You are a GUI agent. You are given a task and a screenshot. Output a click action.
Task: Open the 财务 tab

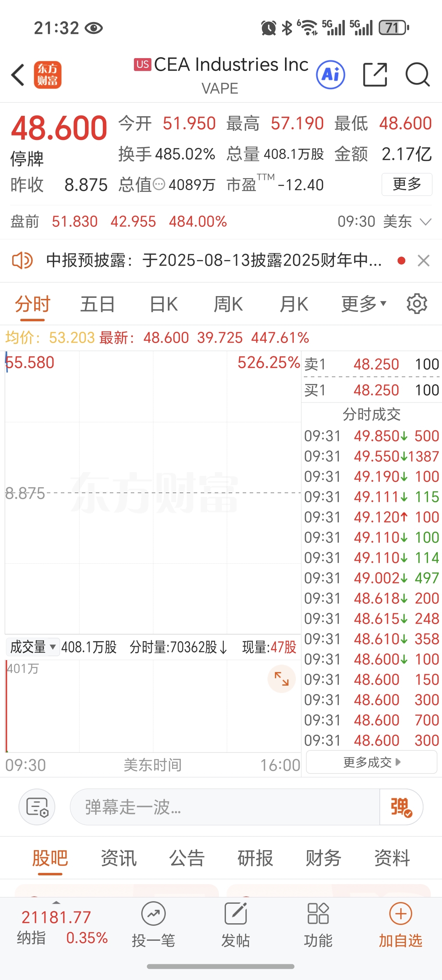tap(324, 858)
